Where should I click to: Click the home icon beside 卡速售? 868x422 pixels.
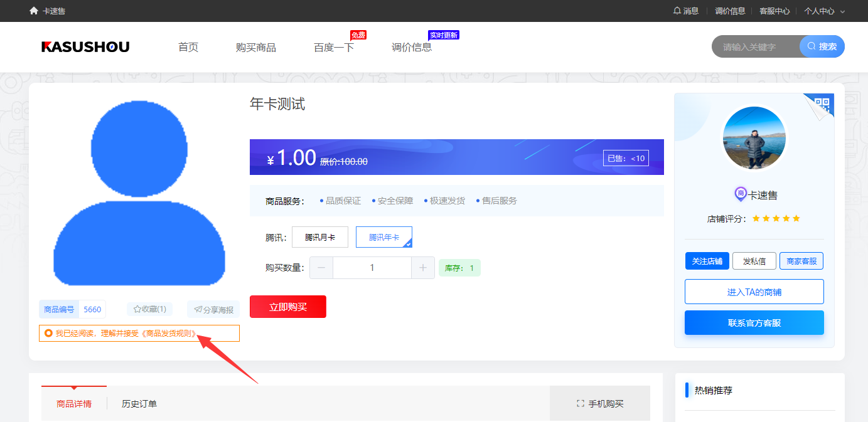tap(34, 11)
